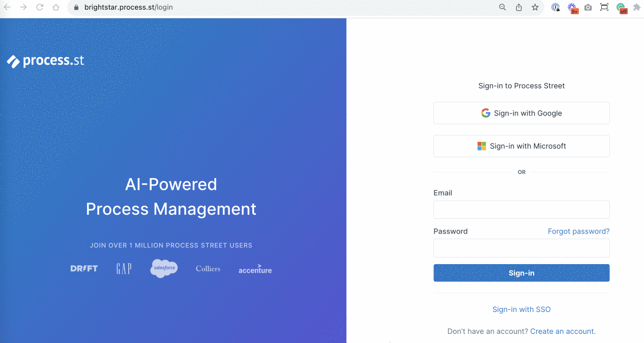644x343 pixels.
Task: Sign in with Google
Action: (521, 113)
